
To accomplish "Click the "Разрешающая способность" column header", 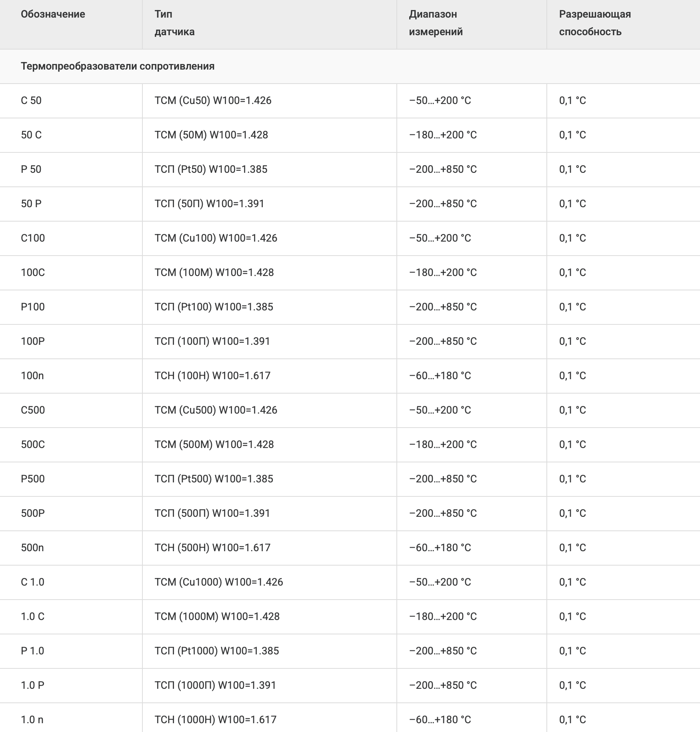I will coord(595,23).
